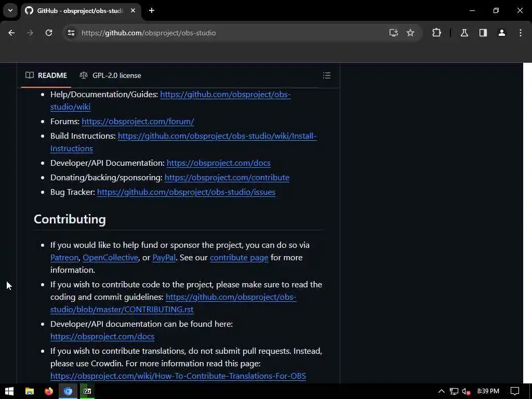This screenshot has width=532, height=399.
Task: Open the Windows Start menu
Action: [9, 391]
